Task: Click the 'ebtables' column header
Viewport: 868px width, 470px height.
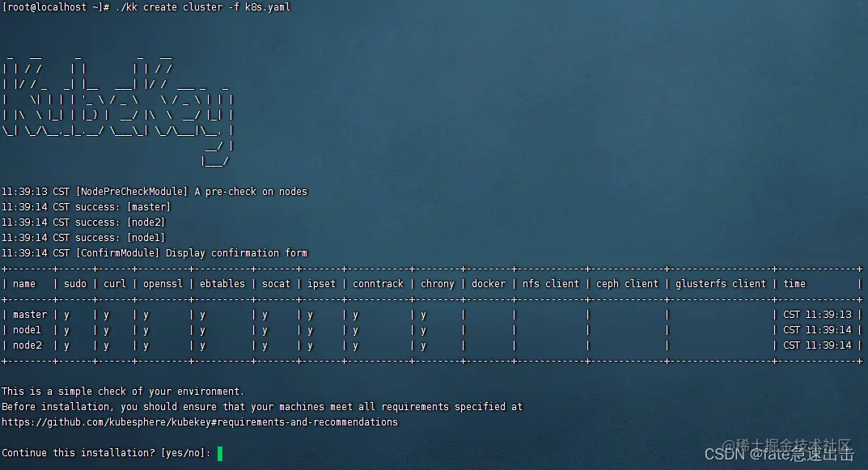Action: pos(222,283)
